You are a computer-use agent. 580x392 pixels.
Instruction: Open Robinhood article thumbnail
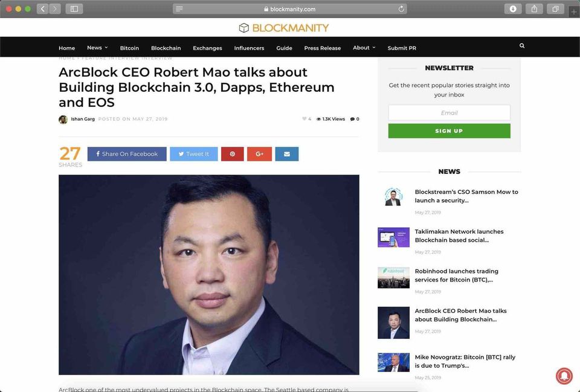pos(393,277)
